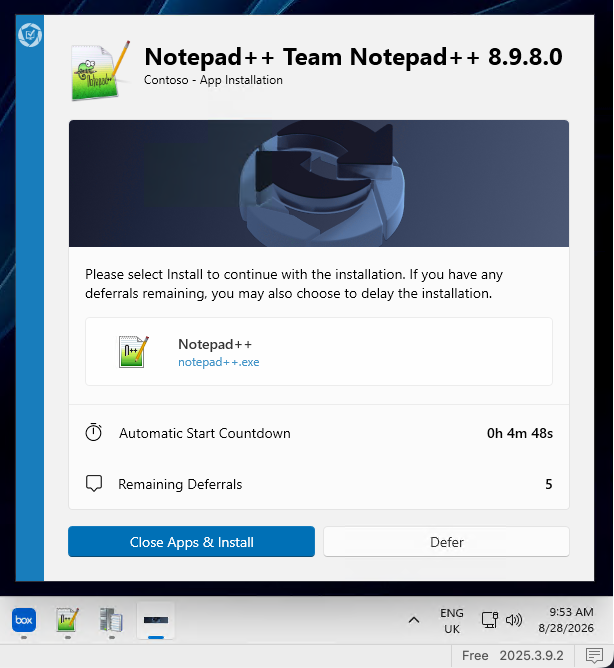Click the Close Apps & Install button
Screen dimensions: 614x668
click(191, 541)
